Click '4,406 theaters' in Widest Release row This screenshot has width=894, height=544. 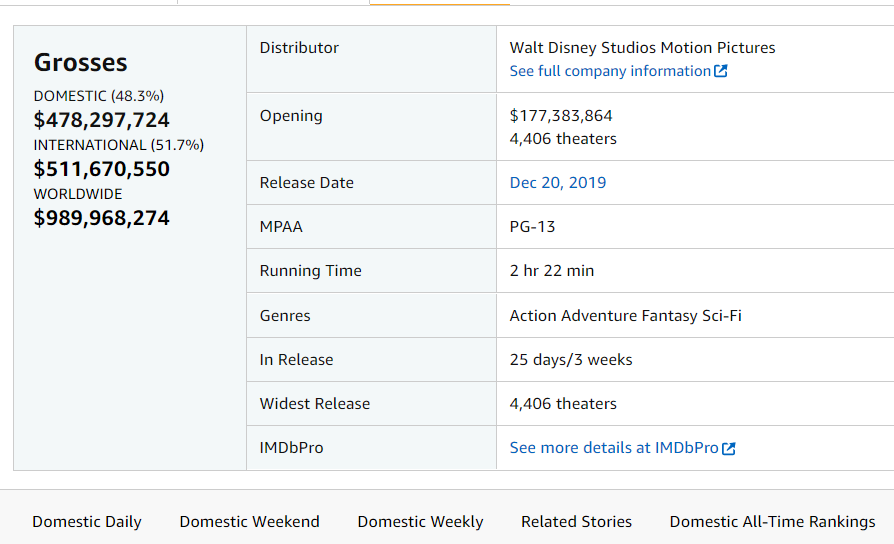pos(563,404)
